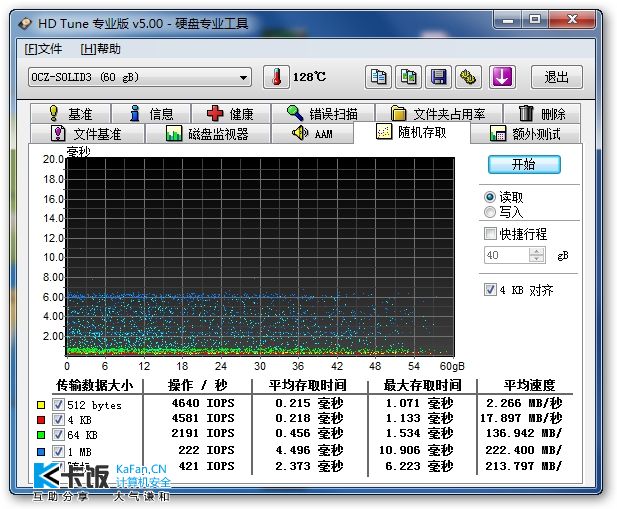Viewport: 617px width, 509px height.
Task: Enable the 快捷行程 short stroke checkbox
Action: tap(490, 234)
